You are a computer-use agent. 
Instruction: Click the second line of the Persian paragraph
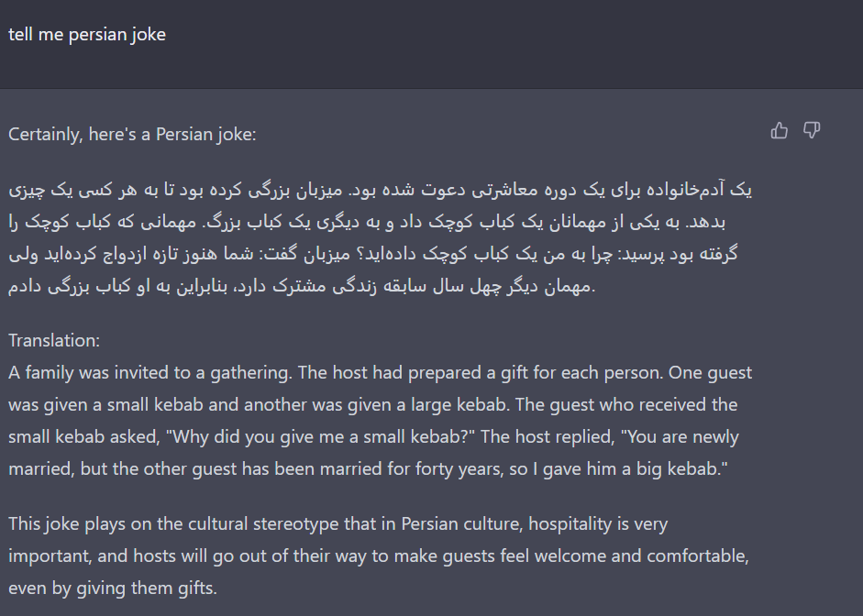367,222
